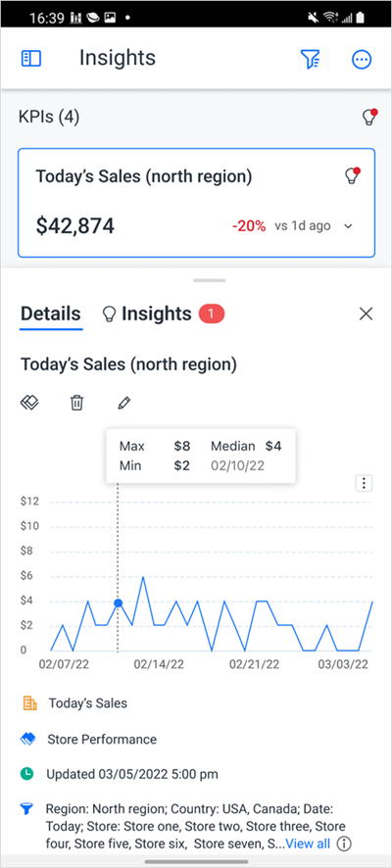Tap the KPIs lightbulb insights icon
This screenshot has width=392, height=868.
point(368,117)
